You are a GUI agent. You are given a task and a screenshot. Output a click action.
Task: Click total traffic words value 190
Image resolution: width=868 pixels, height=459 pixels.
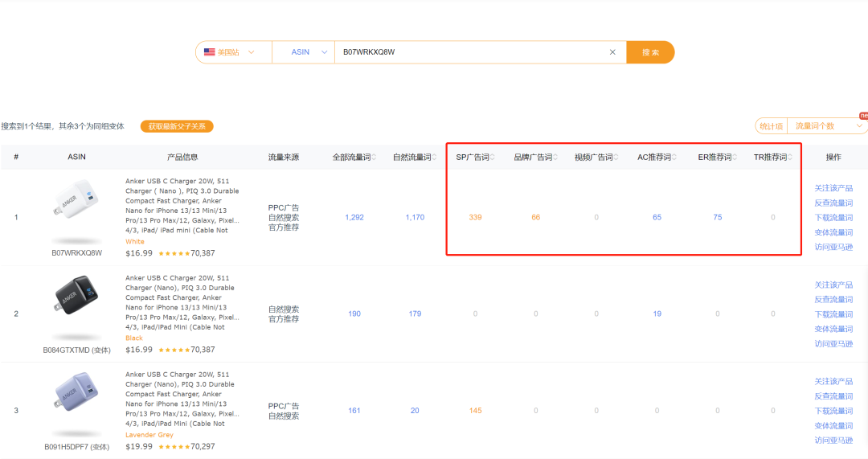pyautogui.click(x=354, y=314)
